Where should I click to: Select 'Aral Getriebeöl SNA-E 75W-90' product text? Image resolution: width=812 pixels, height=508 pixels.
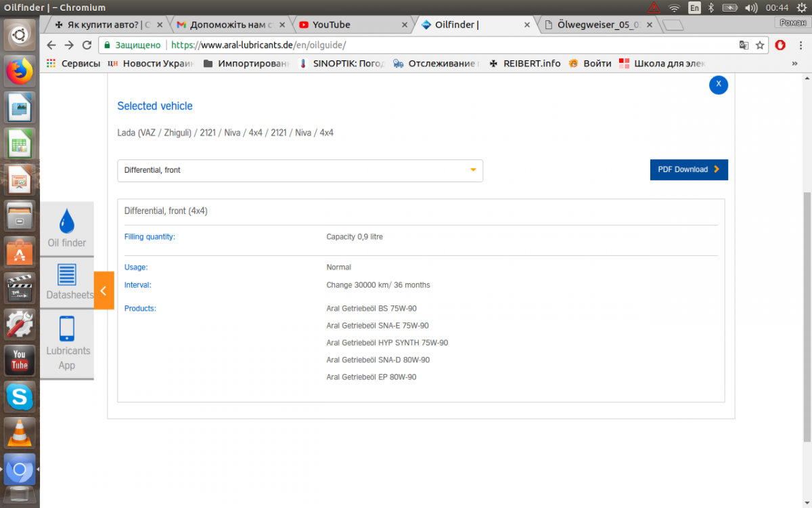378,326
